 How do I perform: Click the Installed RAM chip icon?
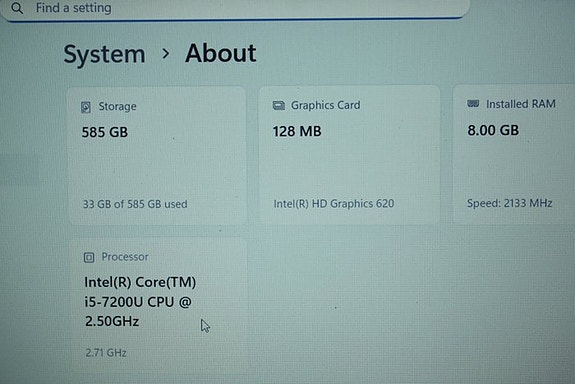pyautogui.click(x=473, y=103)
